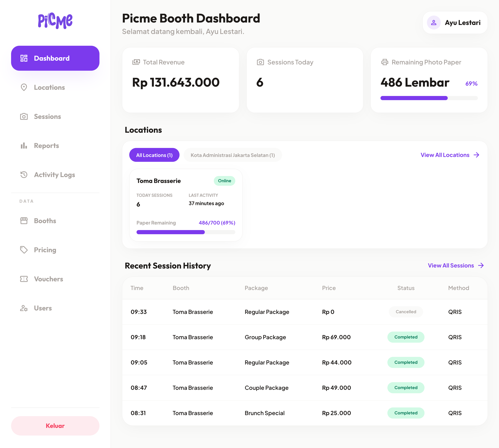Click arrow icon beside View All Sessions

point(481,265)
